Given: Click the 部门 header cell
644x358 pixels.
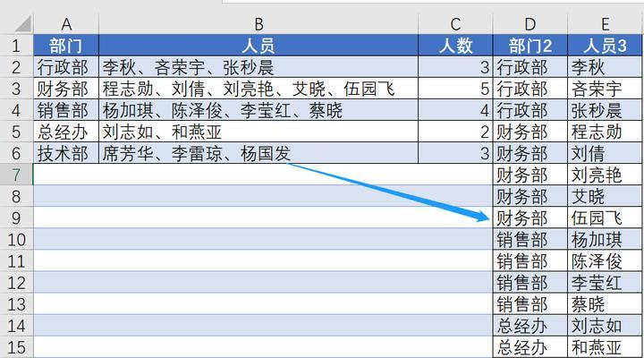Looking at the screenshot, I should (x=66, y=46).
